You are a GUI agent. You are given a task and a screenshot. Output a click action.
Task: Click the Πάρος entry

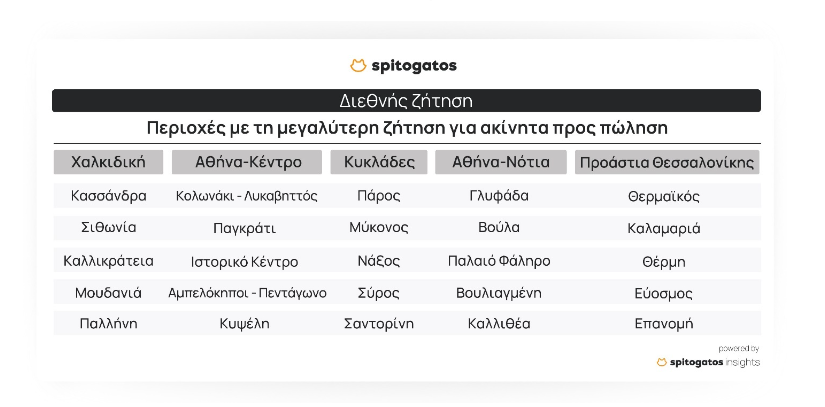tap(379, 196)
